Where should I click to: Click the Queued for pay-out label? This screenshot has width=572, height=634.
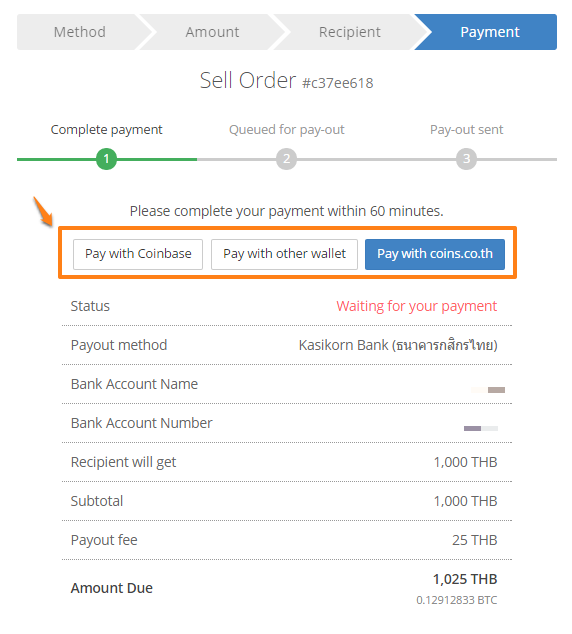click(x=287, y=130)
